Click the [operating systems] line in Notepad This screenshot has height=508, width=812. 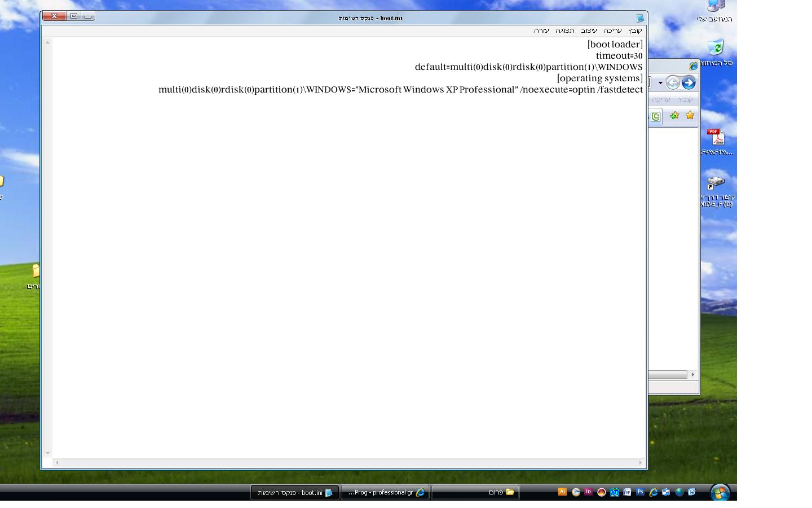point(599,78)
